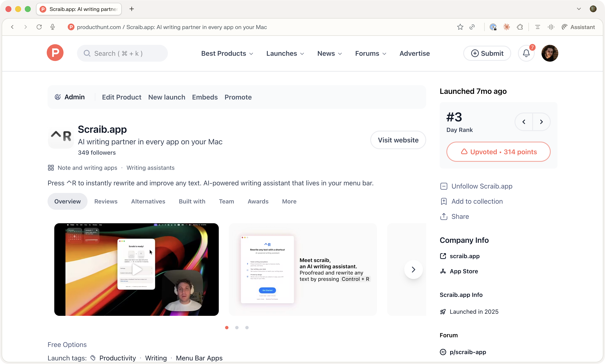This screenshot has width=605, height=364.
Task: Advance the media gallery with the next arrow
Action: coord(414,270)
